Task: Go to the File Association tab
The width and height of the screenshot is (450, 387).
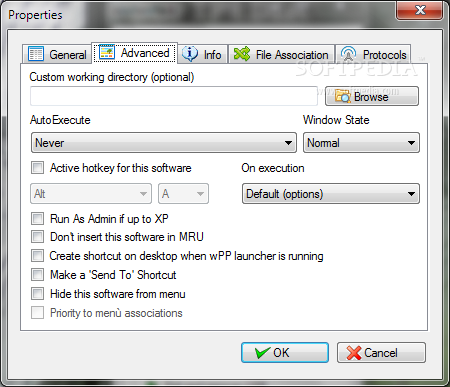Action: click(x=281, y=54)
